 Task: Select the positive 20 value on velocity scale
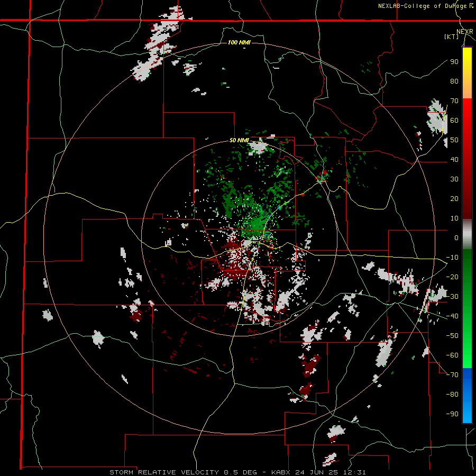pos(454,198)
